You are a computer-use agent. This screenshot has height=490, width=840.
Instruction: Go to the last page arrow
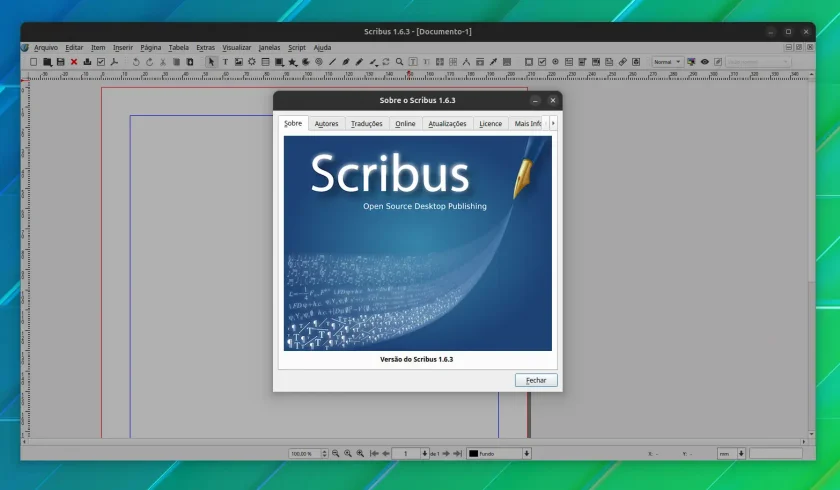(458, 454)
